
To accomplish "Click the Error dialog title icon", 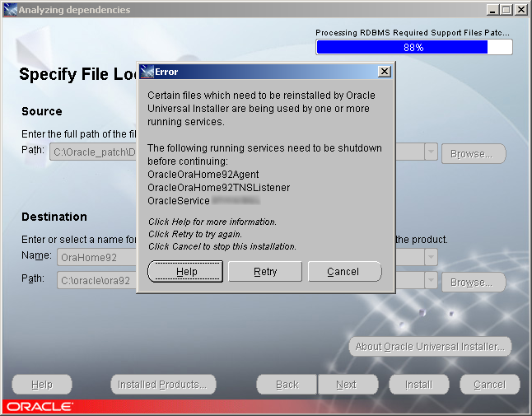I will [147, 72].
